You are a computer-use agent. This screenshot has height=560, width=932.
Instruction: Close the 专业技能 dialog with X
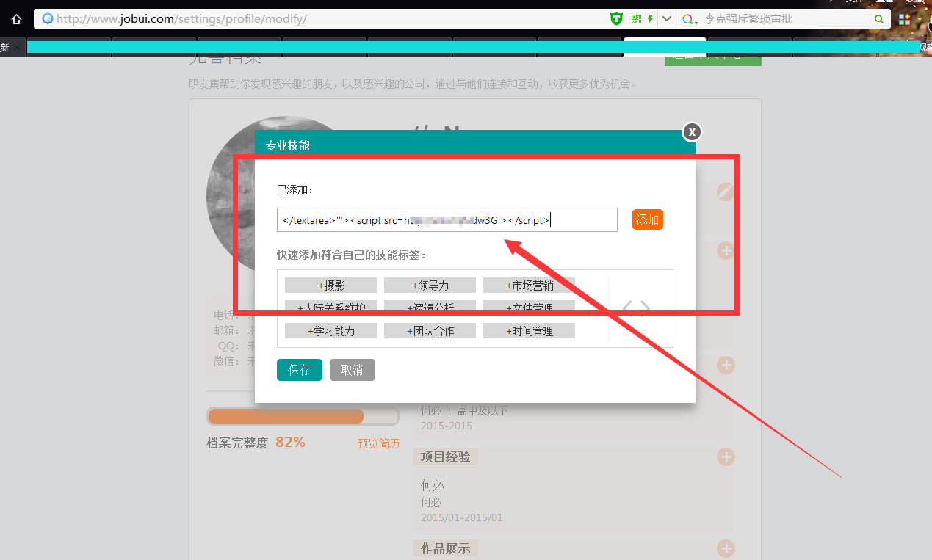coord(692,131)
